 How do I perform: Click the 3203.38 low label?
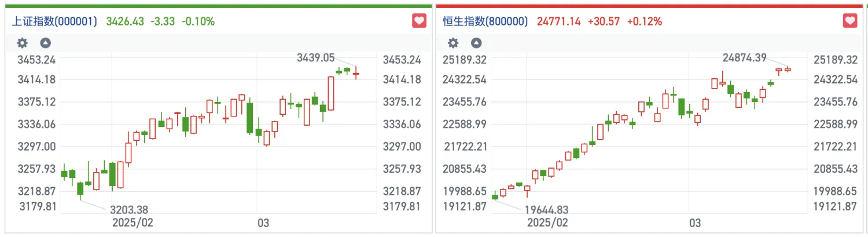[130, 209]
